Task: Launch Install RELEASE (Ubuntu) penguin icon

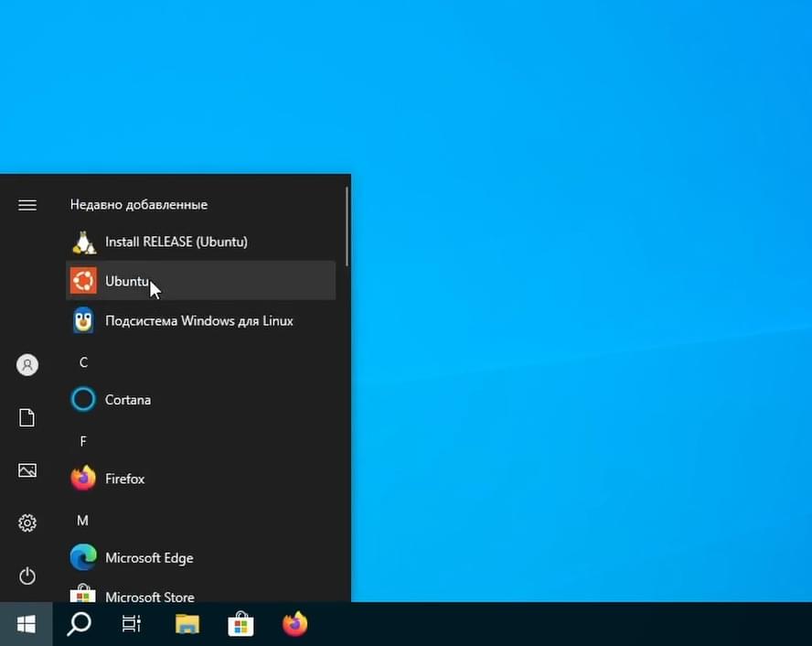Action: 83,242
